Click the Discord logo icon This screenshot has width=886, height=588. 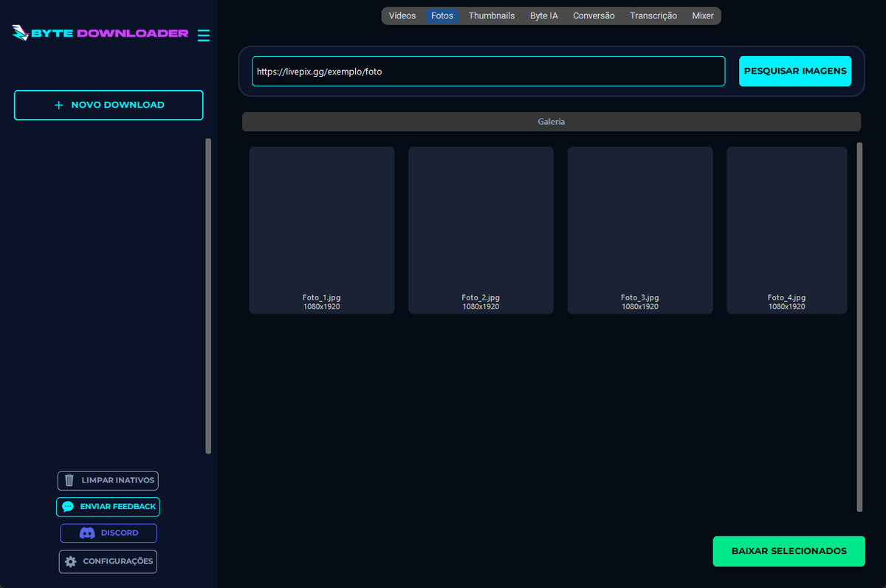coord(87,533)
